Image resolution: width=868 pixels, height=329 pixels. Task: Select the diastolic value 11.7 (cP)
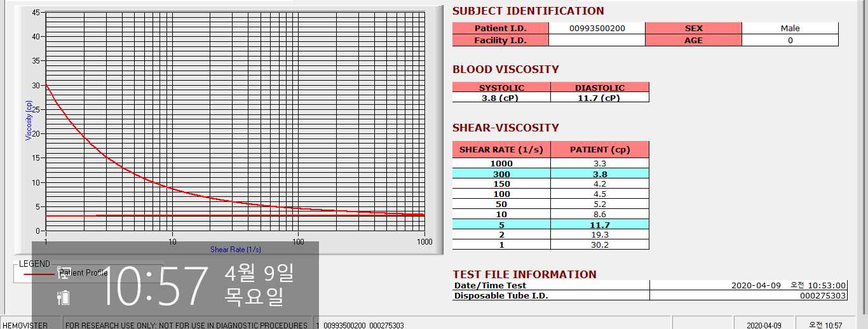point(600,98)
